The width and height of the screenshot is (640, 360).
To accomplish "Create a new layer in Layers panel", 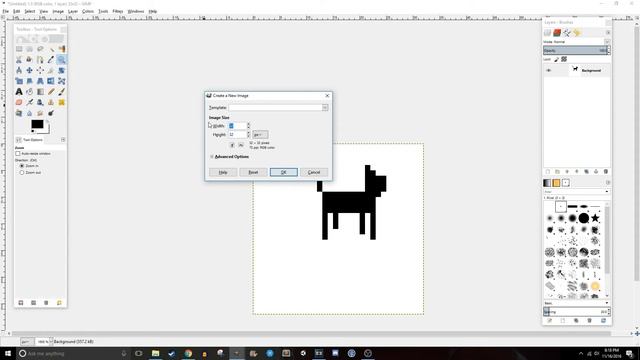I will (548, 171).
